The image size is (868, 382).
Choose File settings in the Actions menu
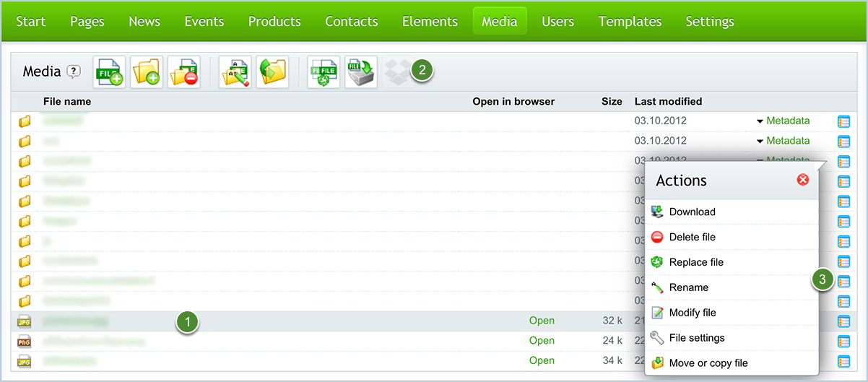(x=697, y=338)
